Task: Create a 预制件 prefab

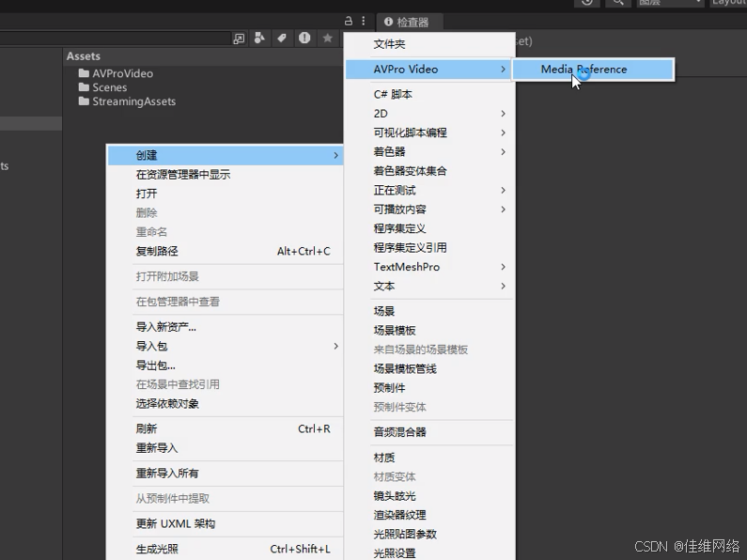Action: click(x=429, y=388)
